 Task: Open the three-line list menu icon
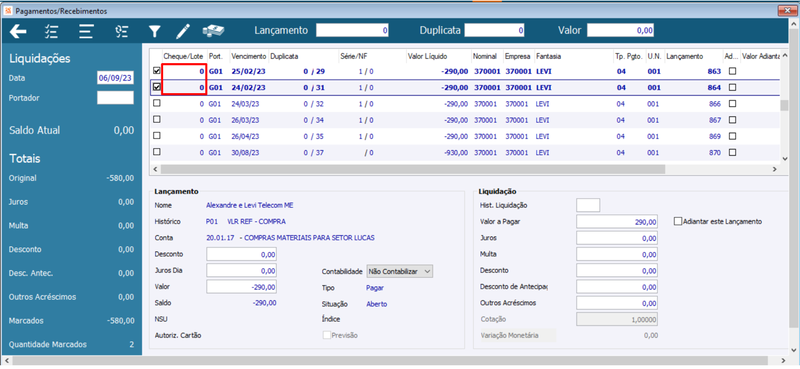pos(86,32)
